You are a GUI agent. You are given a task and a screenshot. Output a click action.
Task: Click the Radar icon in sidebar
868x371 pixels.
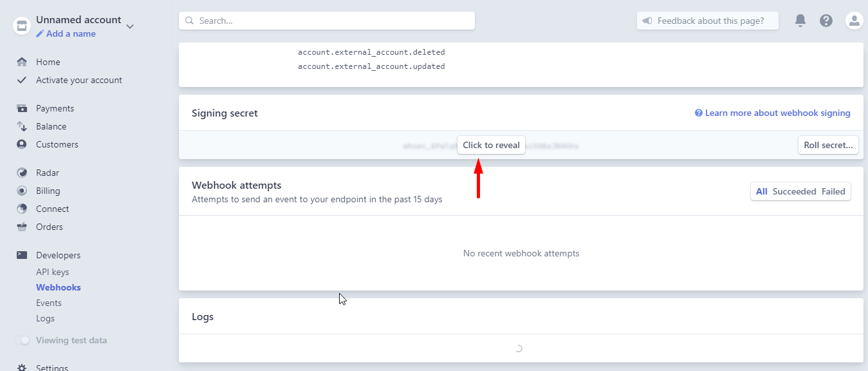point(22,173)
